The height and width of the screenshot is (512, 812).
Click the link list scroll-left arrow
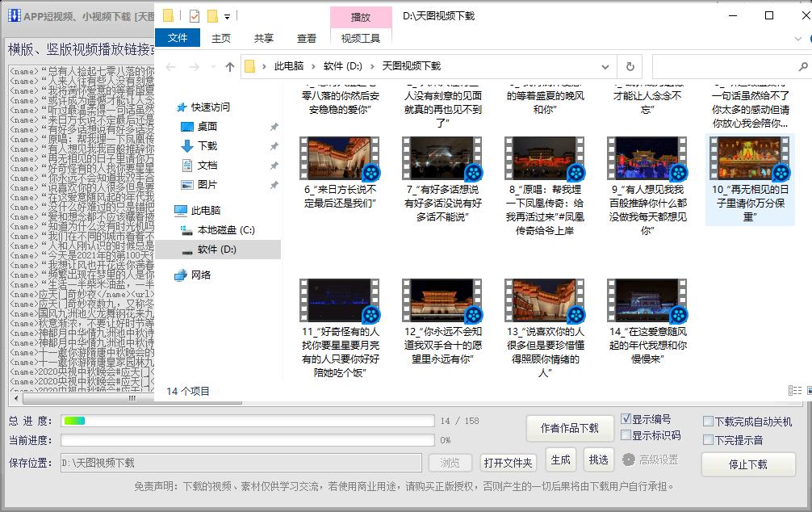16,398
